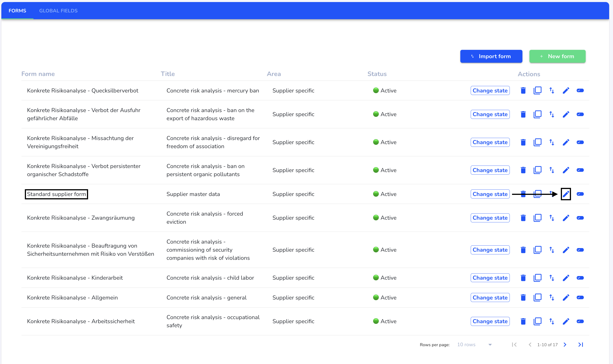The height and width of the screenshot is (364, 613).
Task: Toggle active status for Kinderarbeit form
Action: [580, 278]
